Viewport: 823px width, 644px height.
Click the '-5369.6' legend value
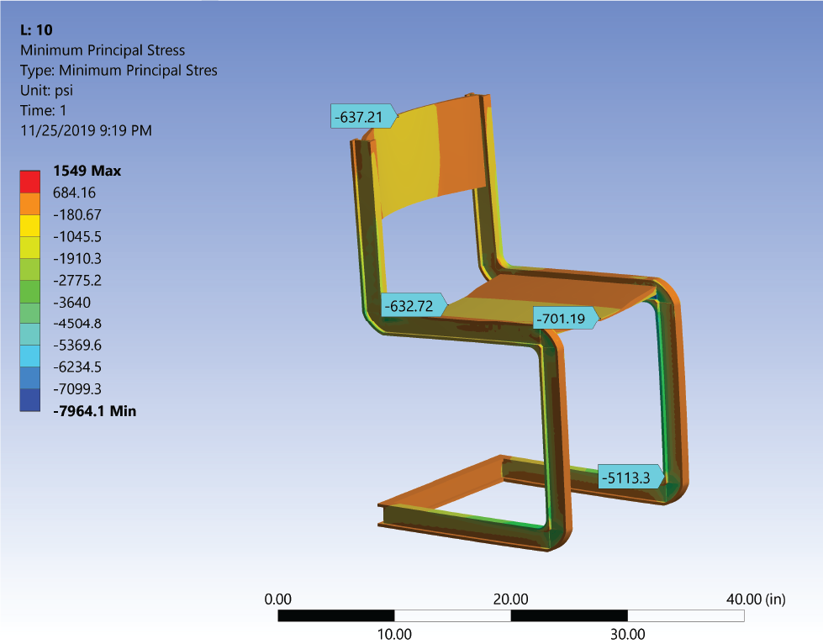[77, 346]
